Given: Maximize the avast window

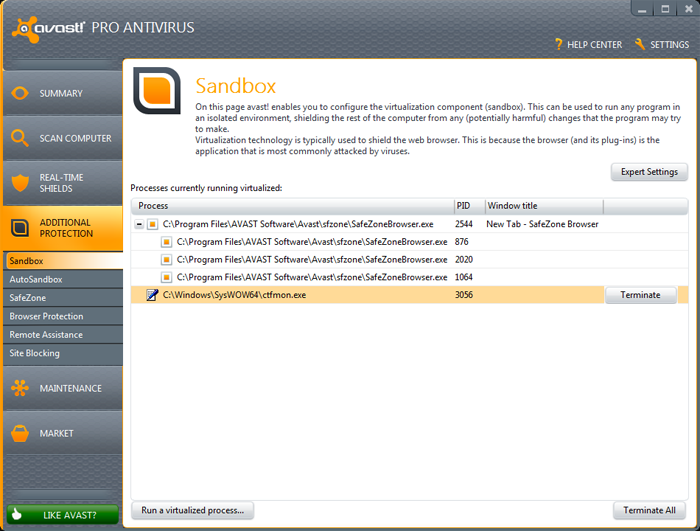Looking at the screenshot, I should point(665,8).
